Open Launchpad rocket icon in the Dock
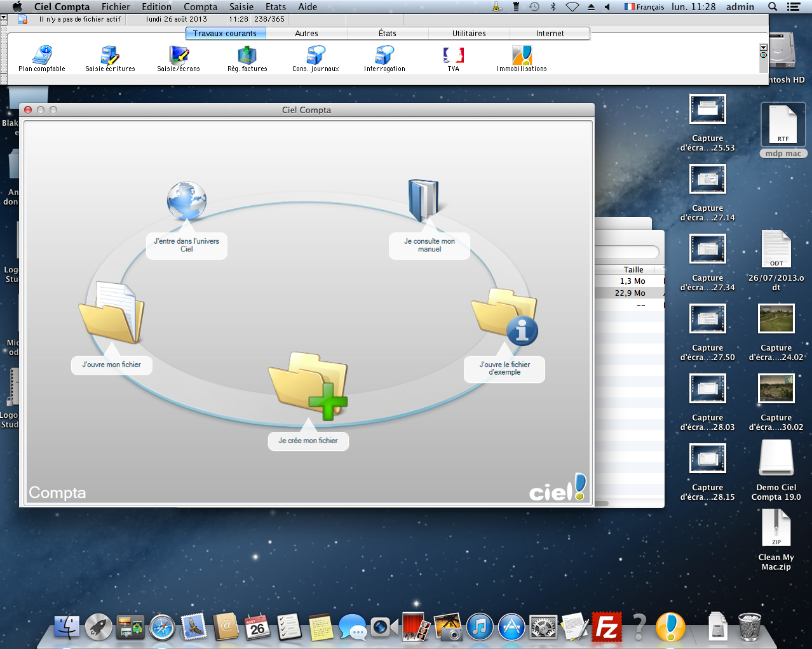The width and height of the screenshot is (812, 649). (x=98, y=627)
